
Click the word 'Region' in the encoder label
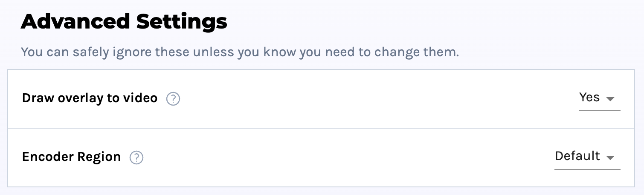click(x=99, y=157)
